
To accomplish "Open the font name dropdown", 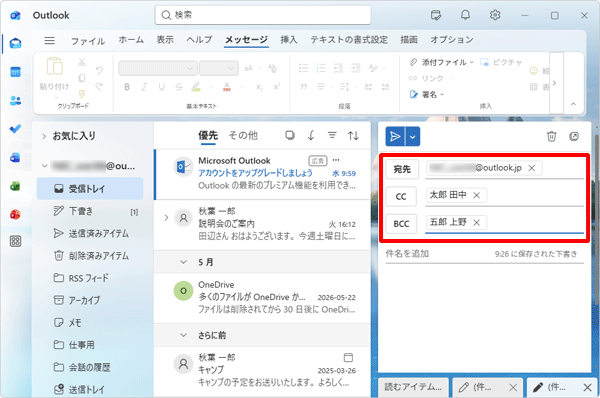I will 158,69.
